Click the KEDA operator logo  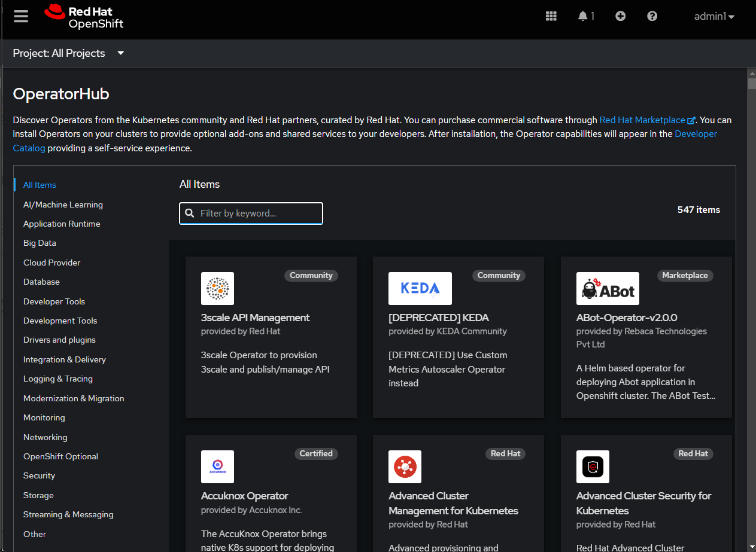[x=420, y=288]
